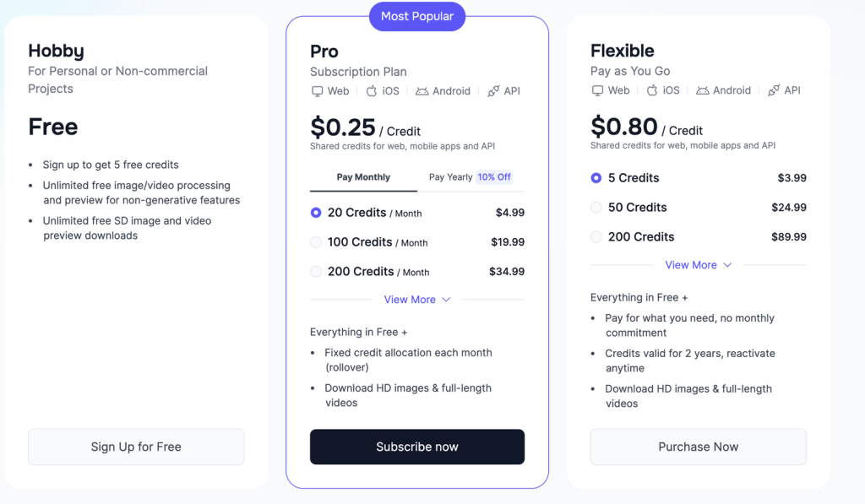
Task: Click the Purchase Now button
Action: coord(698,447)
